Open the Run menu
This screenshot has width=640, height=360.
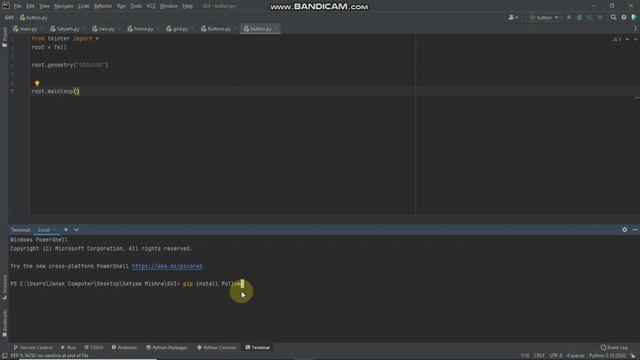click(121, 6)
